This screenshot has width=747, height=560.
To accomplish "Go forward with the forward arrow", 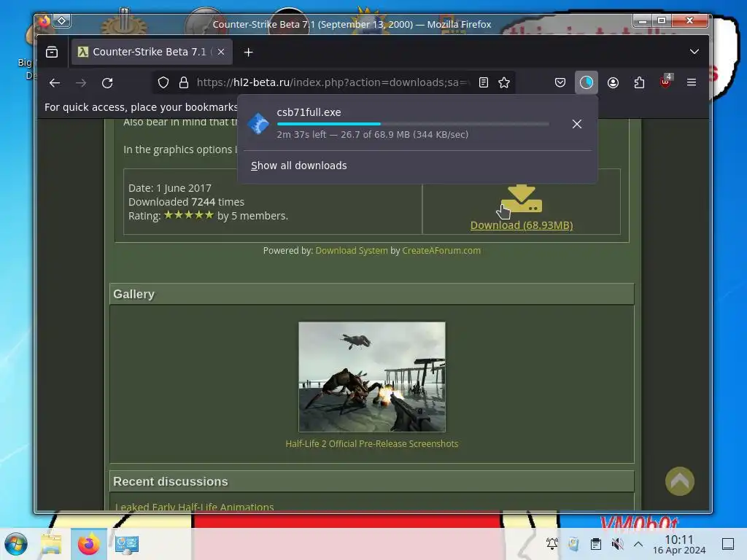I will coord(81,83).
